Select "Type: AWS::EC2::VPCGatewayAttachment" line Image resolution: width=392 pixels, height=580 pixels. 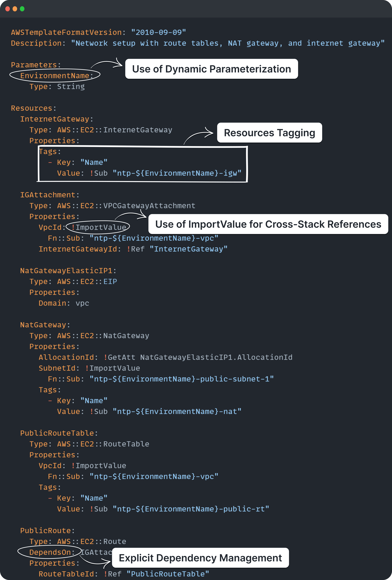click(112, 206)
